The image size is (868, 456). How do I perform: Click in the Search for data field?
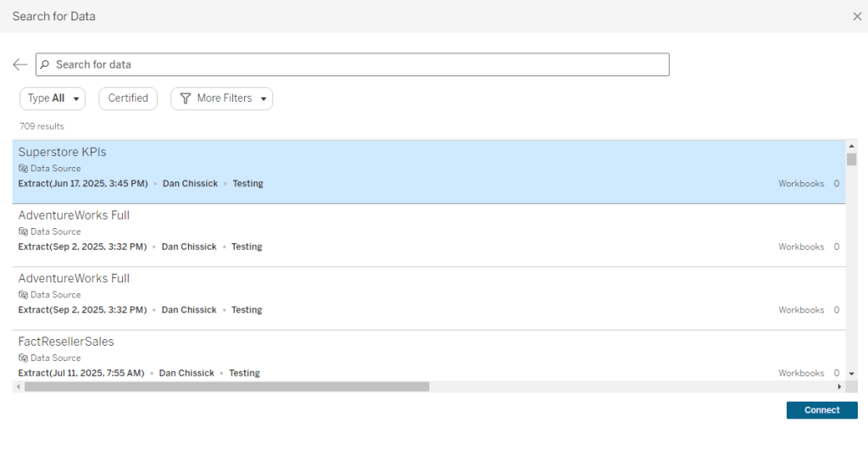[356, 65]
